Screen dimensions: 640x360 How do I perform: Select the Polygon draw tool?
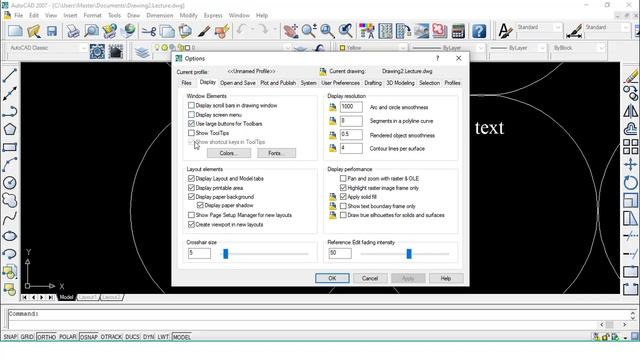tap(9, 129)
